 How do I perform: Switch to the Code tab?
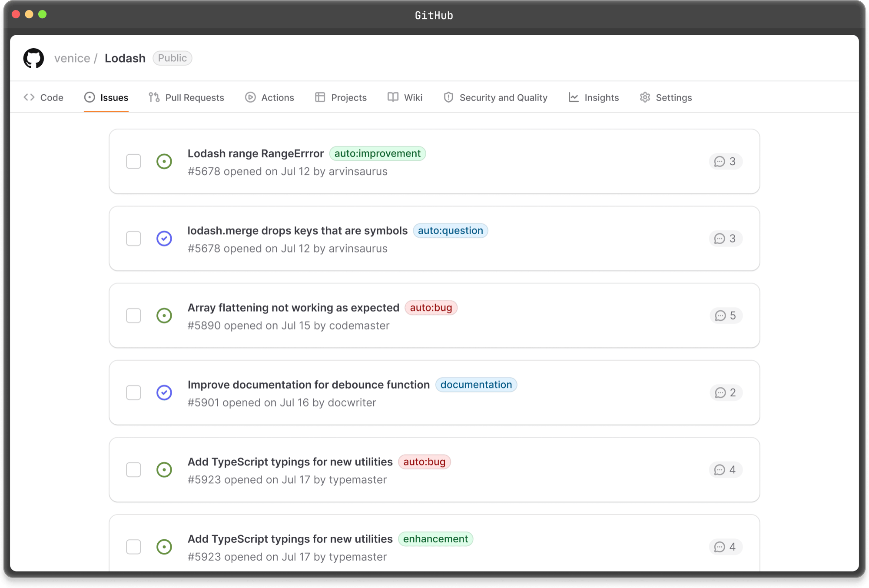(x=43, y=97)
